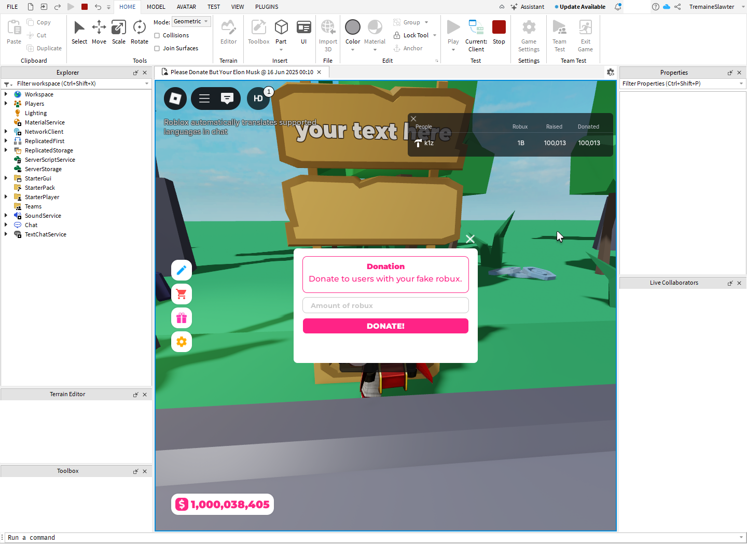
Task: Click the Copy button
Action: pyautogui.click(x=39, y=22)
